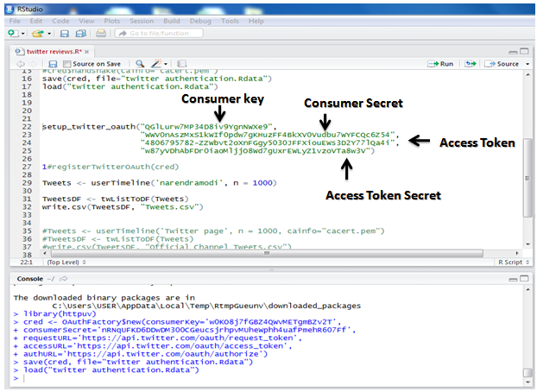Screen dimensions: 537x392
Task: Click the New File icon in toolbar
Action: click(x=11, y=34)
